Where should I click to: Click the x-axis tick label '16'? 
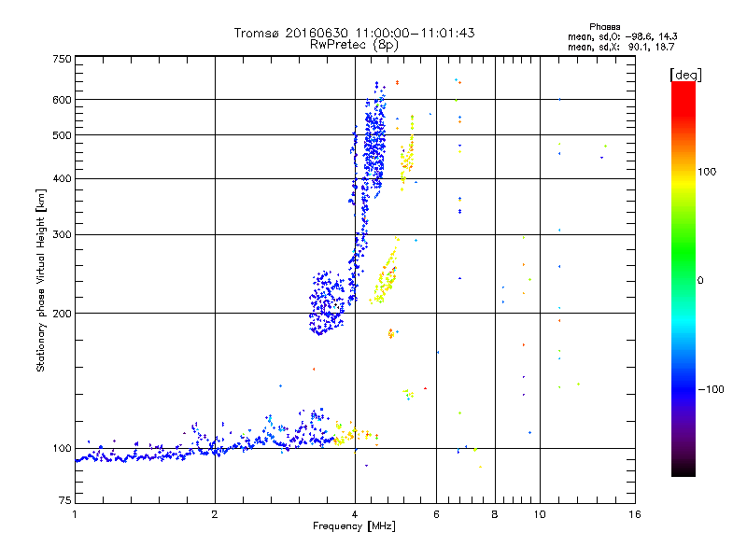point(635,514)
